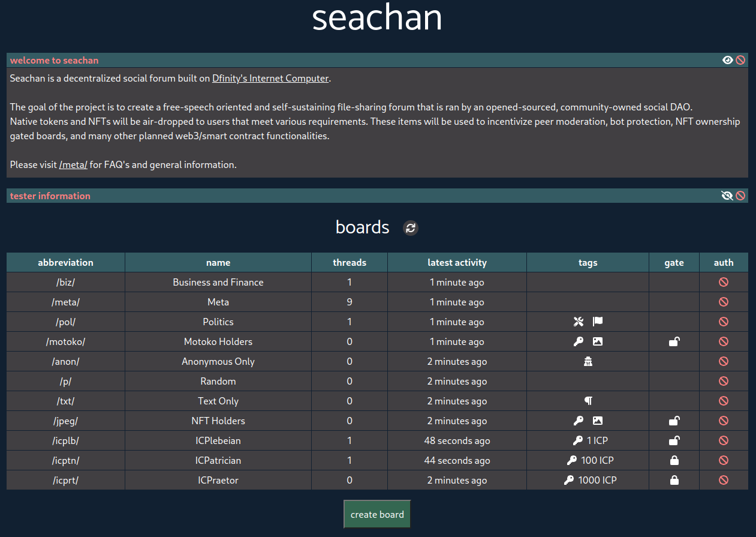756x537 pixels.
Task: Open the /anon/ board abbreviation
Action: pyautogui.click(x=66, y=361)
